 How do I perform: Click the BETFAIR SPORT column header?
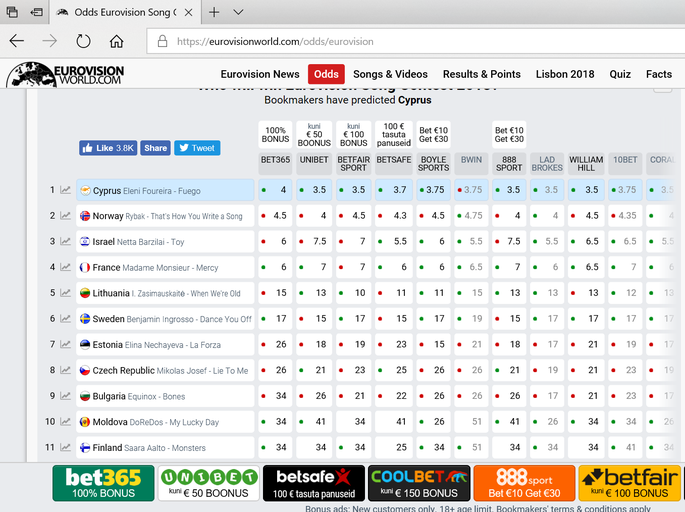coord(353,164)
